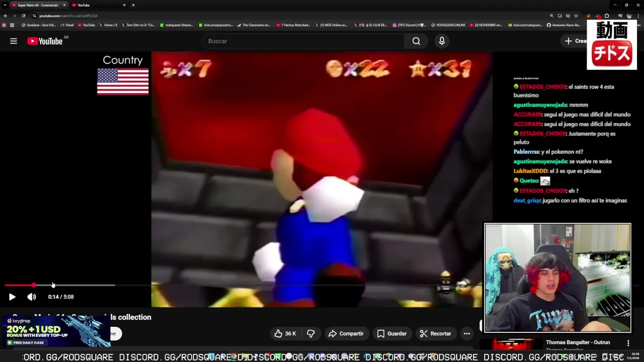Viewport: 644px width, 362px height.
Task: Open the three-dot more actions menu
Action: (467, 334)
